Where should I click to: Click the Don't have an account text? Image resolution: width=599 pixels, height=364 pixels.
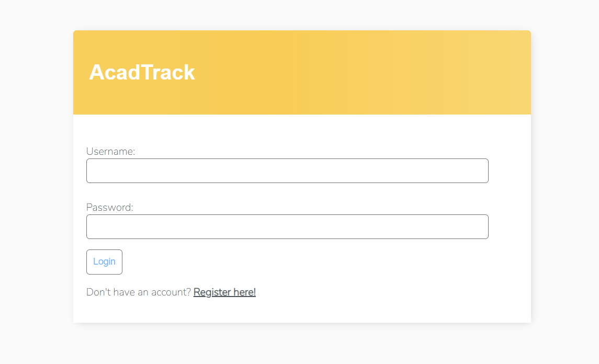point(138,292)
